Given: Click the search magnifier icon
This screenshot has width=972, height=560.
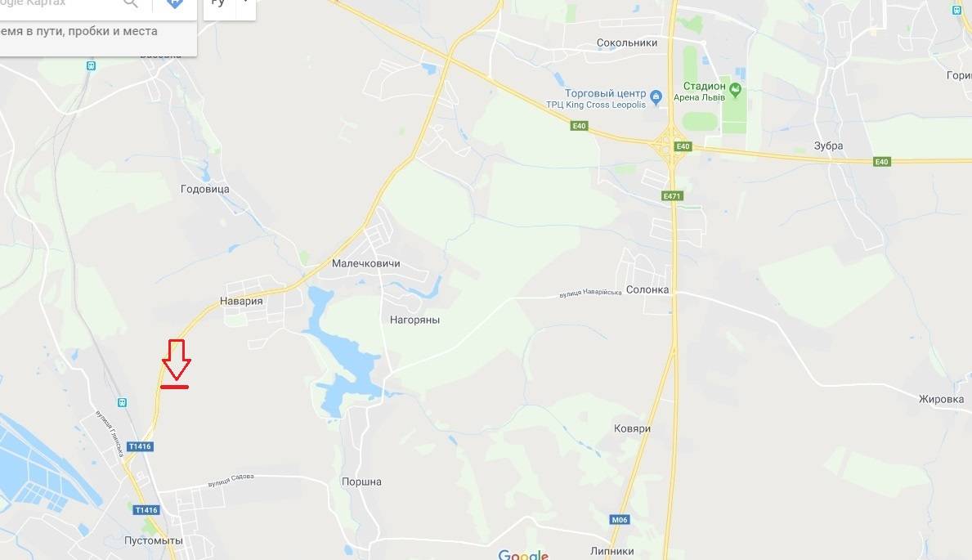Looking at the screenshot, I should [131, 3].
